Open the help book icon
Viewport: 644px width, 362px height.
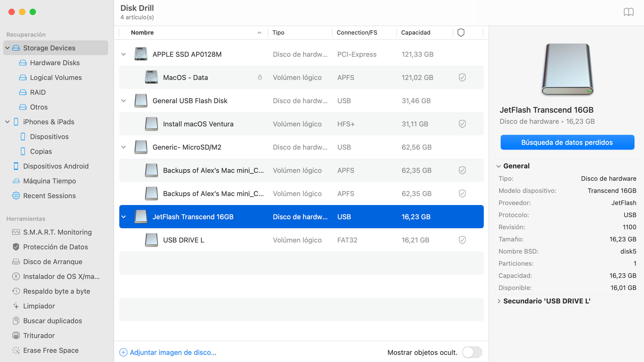point(628,12)
